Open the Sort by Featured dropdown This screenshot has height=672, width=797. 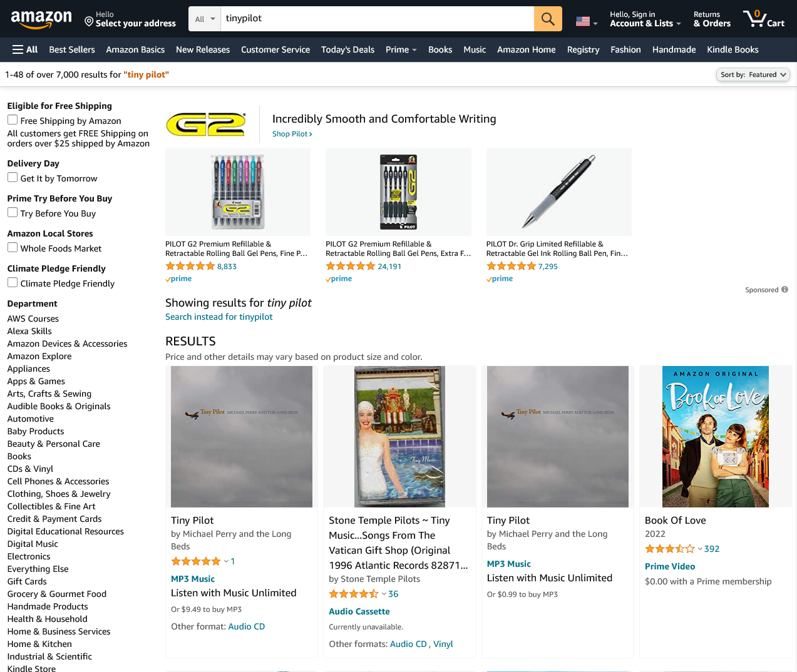[x=753, y=74]
